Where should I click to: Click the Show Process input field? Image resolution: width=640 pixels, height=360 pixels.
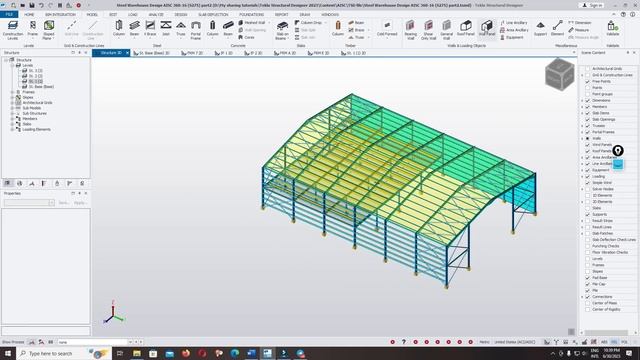pyautogui.click(x=93, y=342)
